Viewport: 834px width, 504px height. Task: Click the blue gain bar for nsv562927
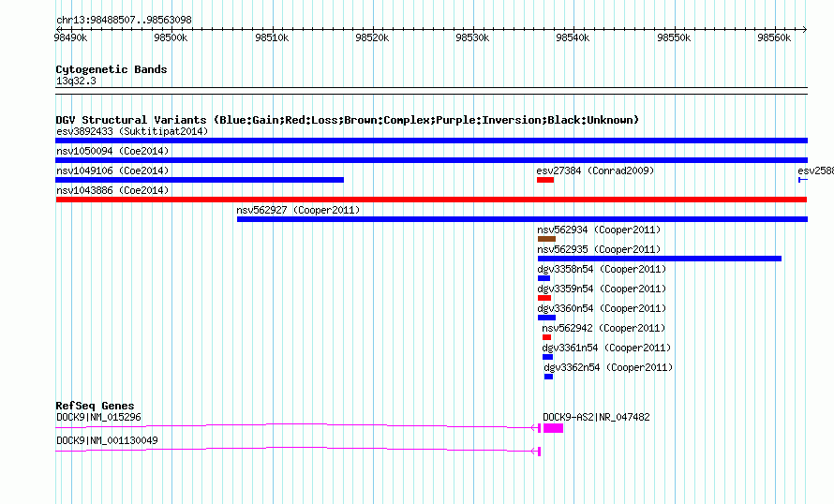coord(522,219)
